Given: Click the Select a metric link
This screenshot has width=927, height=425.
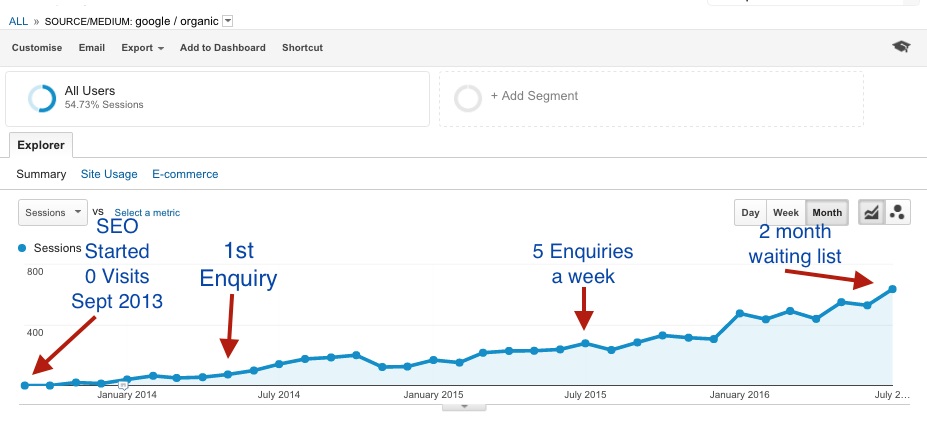Looking at the screenshot, I should (147, 213).
